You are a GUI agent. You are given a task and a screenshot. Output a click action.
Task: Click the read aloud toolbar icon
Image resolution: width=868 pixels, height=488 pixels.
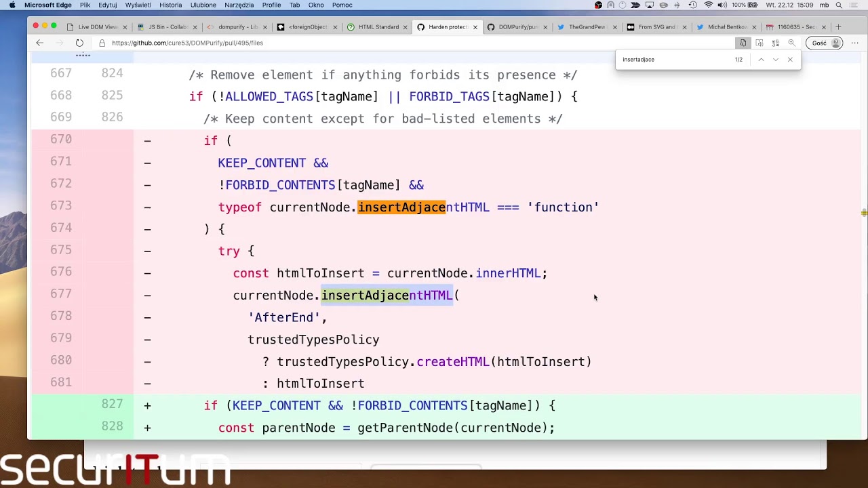coord(759,43)
